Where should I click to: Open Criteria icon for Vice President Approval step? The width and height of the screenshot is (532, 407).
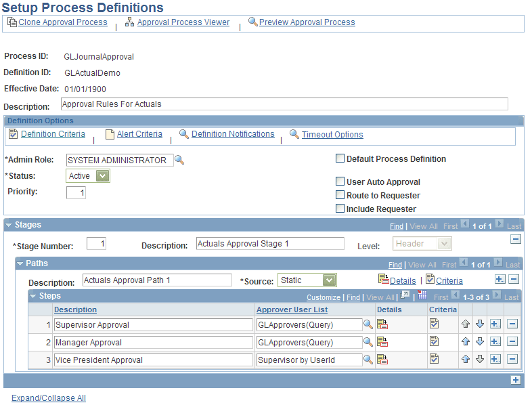click(434, 359)
